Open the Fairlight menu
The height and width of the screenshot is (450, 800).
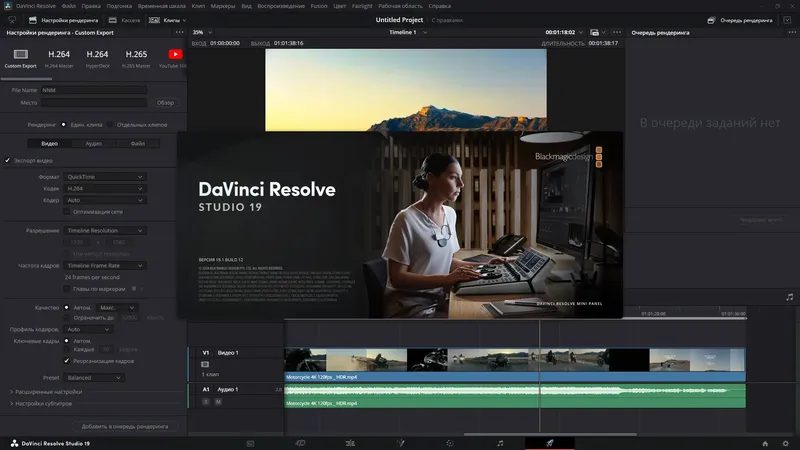coord(362,6)
